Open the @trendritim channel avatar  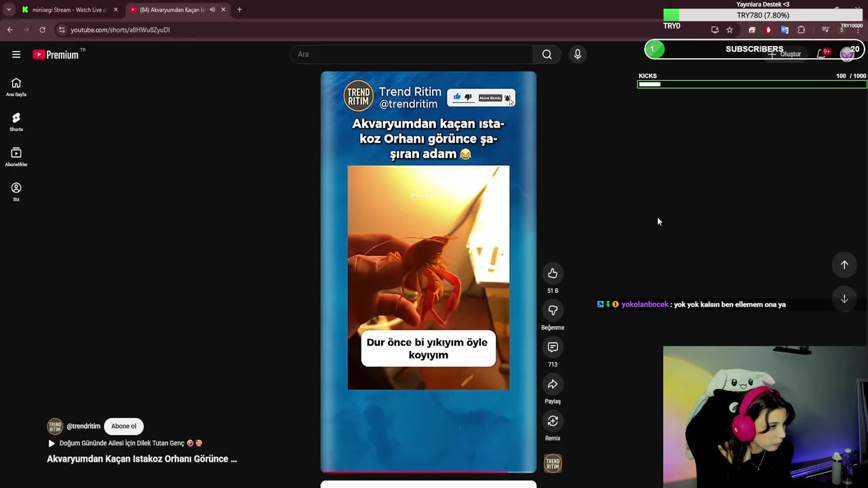tap(55, 426)
